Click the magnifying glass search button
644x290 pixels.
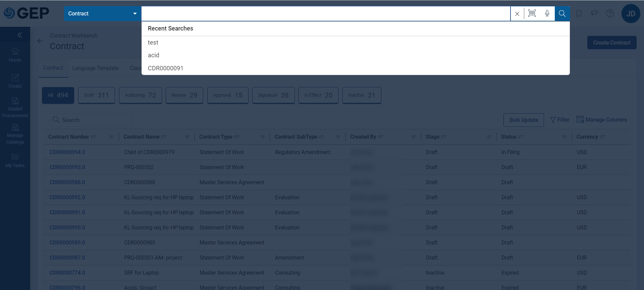click(x=562, y=13)
